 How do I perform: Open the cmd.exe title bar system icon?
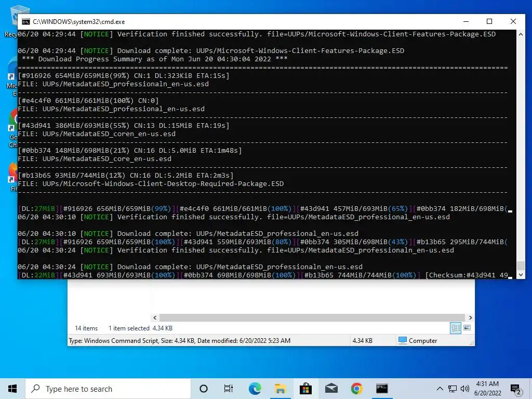(26, 22)
